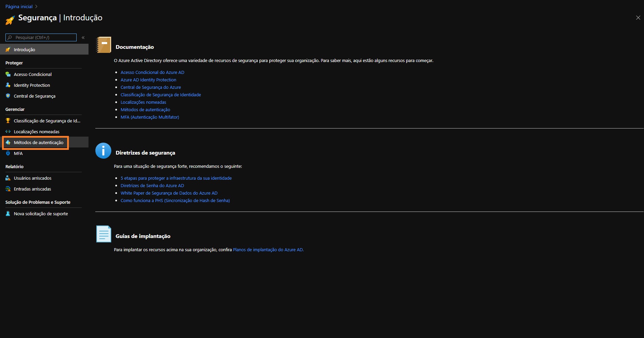
Task: Open link Central de Segurança do Azure
Action: 151,87
